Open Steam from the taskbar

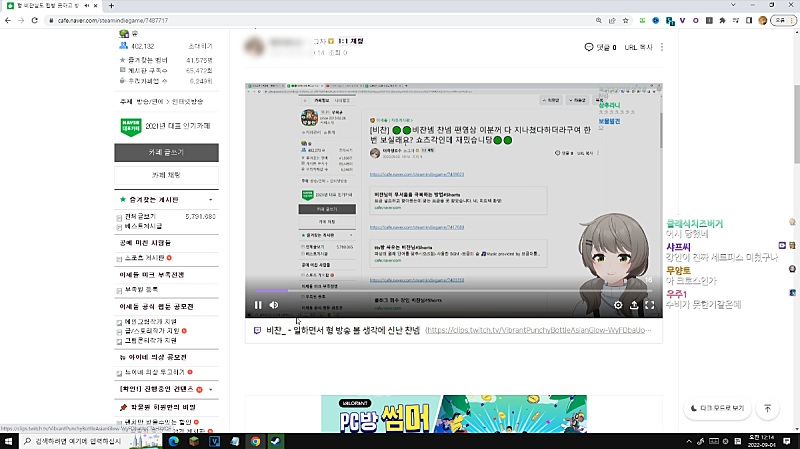coord(276,441)
